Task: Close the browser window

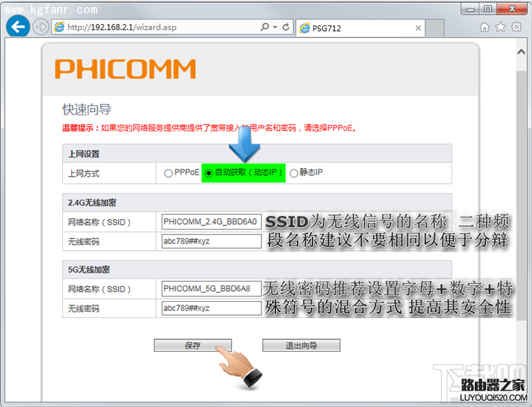Action: pos(512,9)
